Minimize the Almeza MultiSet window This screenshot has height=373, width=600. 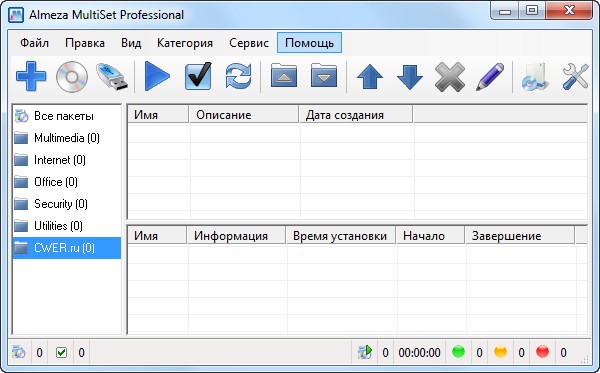coord(505,10)
